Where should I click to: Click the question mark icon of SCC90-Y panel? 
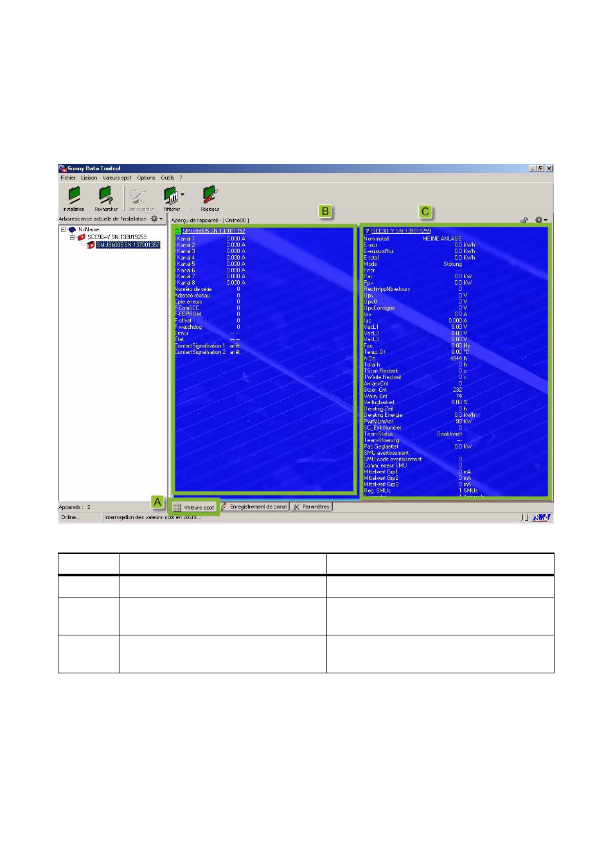pyautogui.click(x=367, y=231)
